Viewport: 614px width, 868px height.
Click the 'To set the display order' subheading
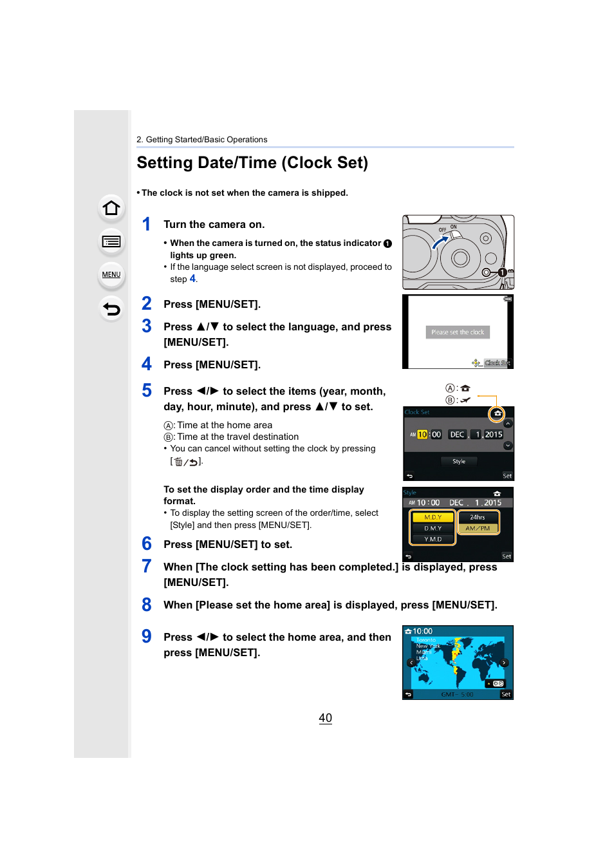264,495
